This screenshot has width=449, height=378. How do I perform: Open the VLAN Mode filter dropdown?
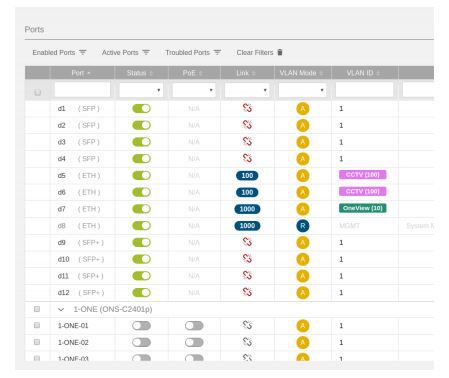[x=302, y=90]
